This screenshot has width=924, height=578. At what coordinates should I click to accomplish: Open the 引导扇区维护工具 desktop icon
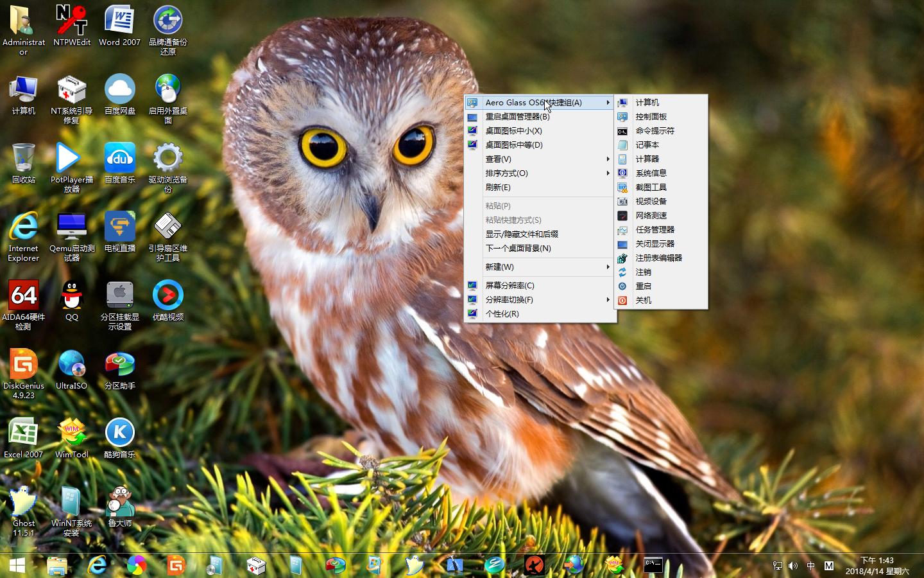click(x=168, y=236)
